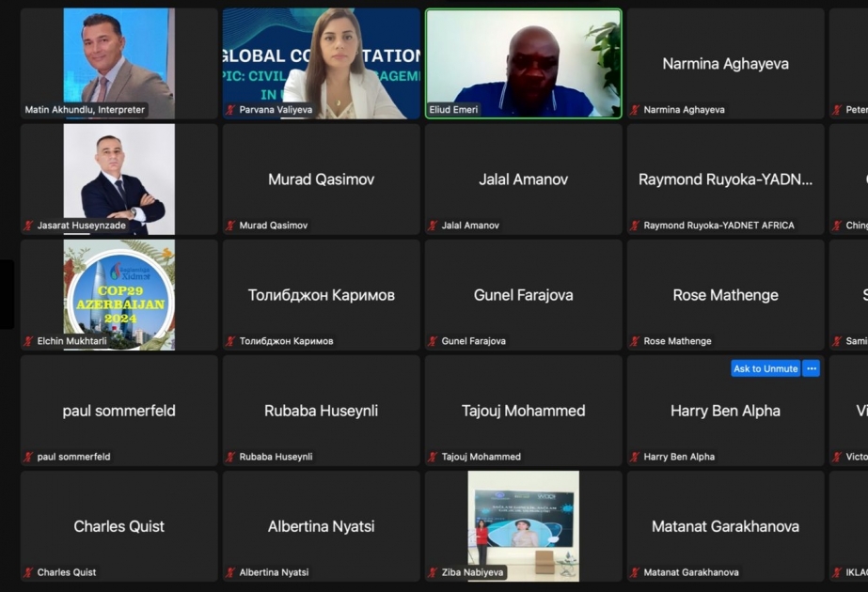Click large 'Rubaba Huseynli' name in tile
Viewport: 868px width, 592px height.
(321, 411)
